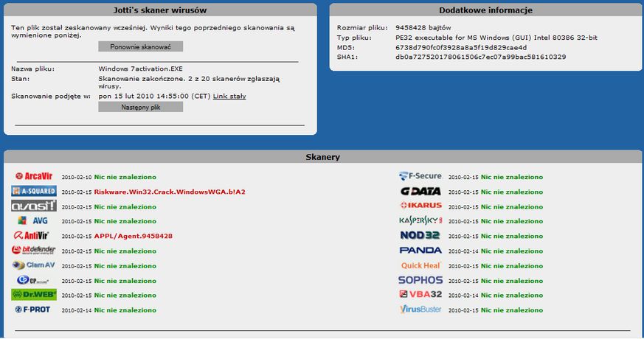Click the IKARUS scanner logo
The image size is (644, 339).
421,205
